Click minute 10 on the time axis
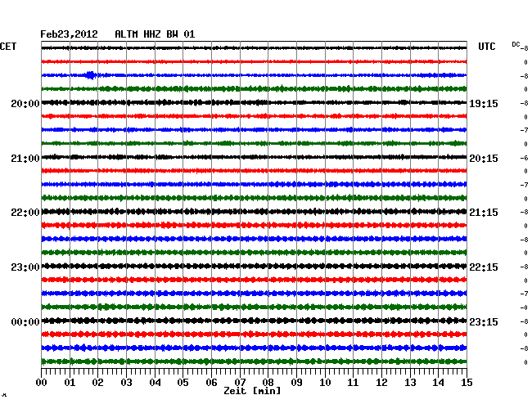The height and width of the screenshot is (404, 532). pos(325,382)
